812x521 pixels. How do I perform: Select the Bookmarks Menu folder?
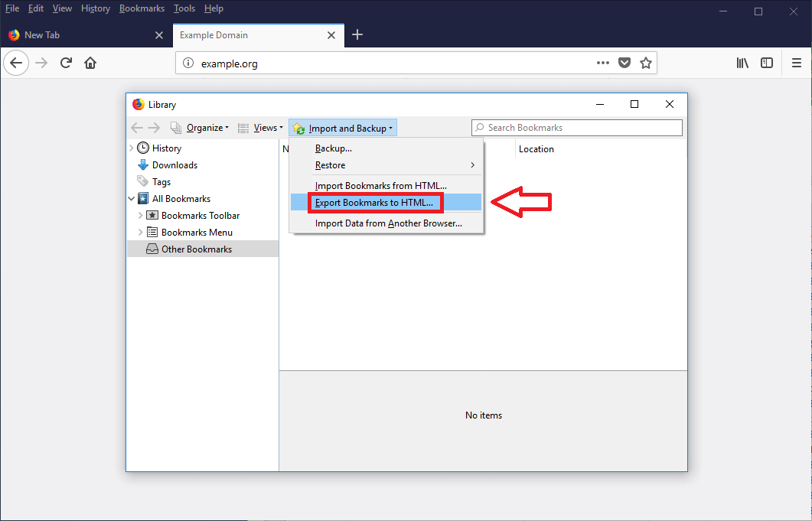[197, 232]
